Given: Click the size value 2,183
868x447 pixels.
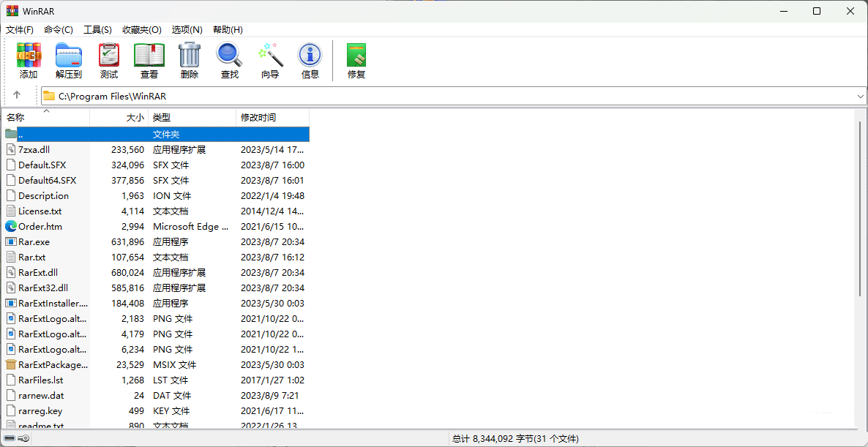Looking at the screenshot, I should [x=133, y=319].
